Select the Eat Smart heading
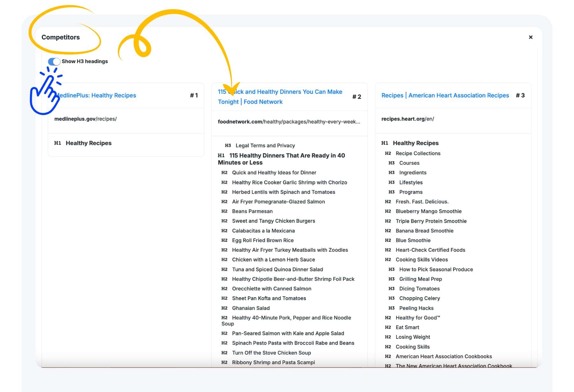 point(407,327)
